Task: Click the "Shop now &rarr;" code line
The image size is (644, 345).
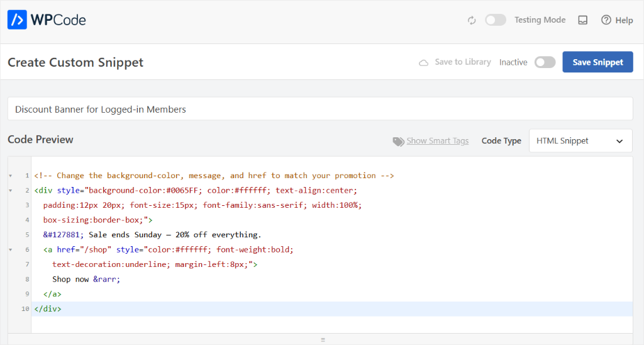Action: click(x=86, y=279)
